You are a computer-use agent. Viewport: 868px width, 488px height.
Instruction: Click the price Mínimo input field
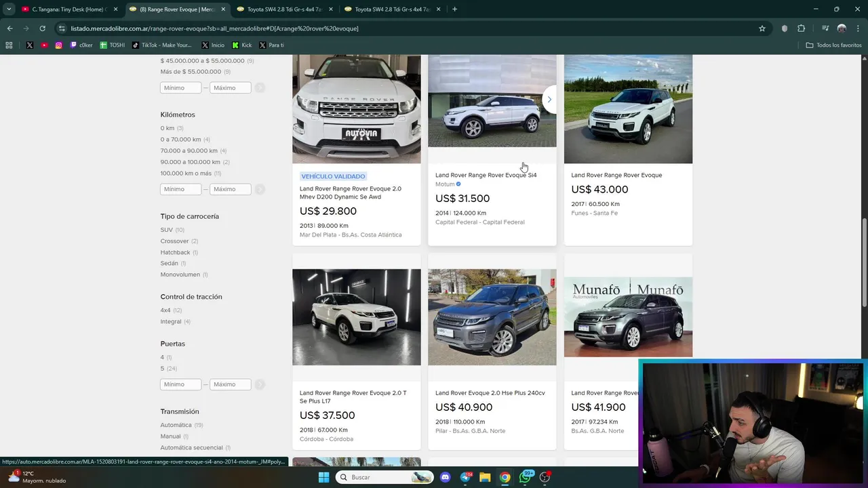pyautogui.click(x=181, y=87)
